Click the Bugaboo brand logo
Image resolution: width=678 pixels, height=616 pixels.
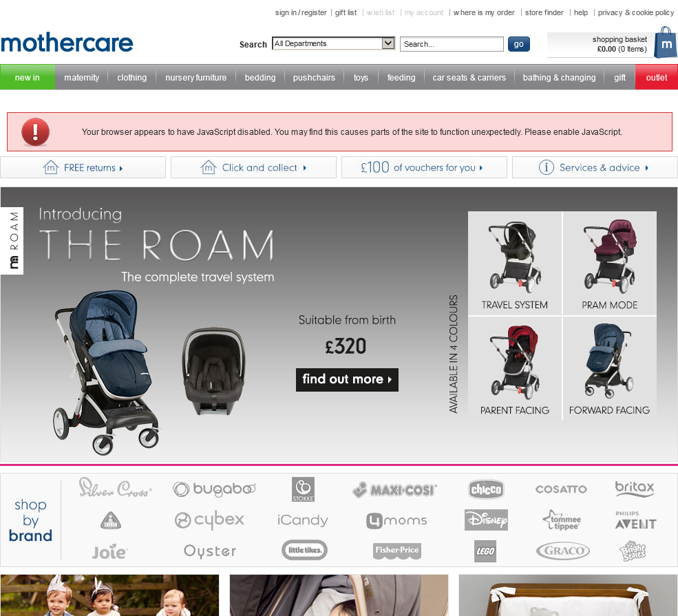214,489
